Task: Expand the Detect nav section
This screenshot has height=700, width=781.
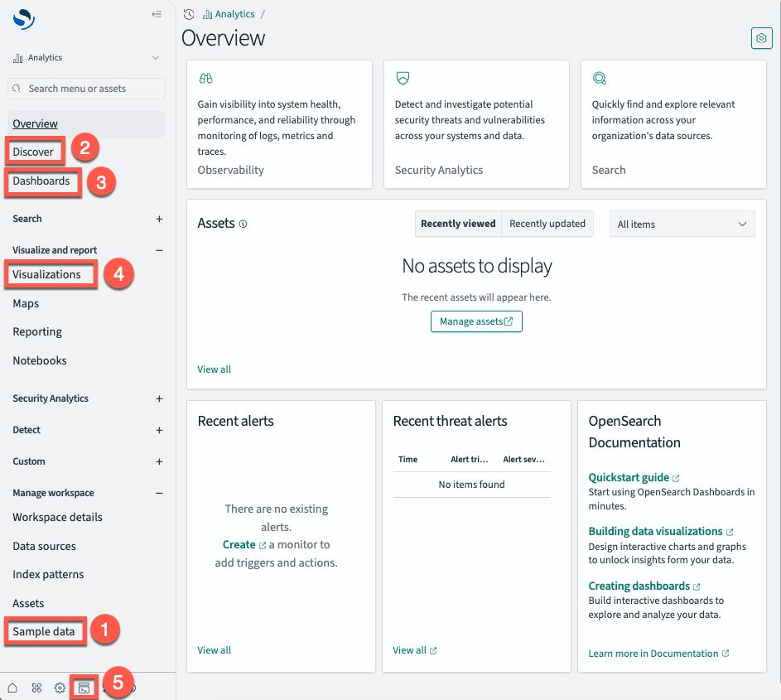Action: pos(159,430)
